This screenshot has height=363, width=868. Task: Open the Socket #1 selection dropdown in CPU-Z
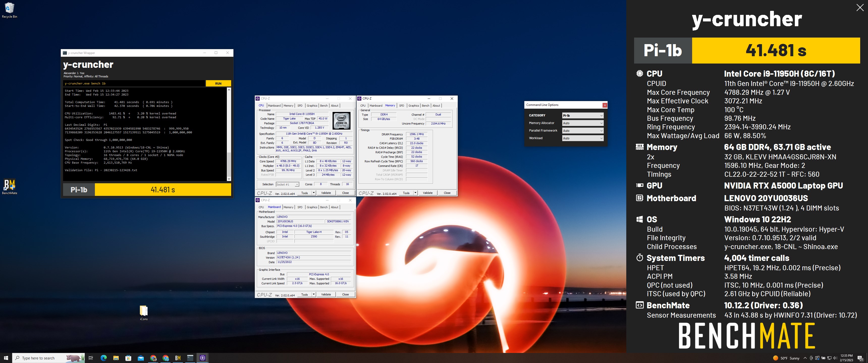pos(287,185)
